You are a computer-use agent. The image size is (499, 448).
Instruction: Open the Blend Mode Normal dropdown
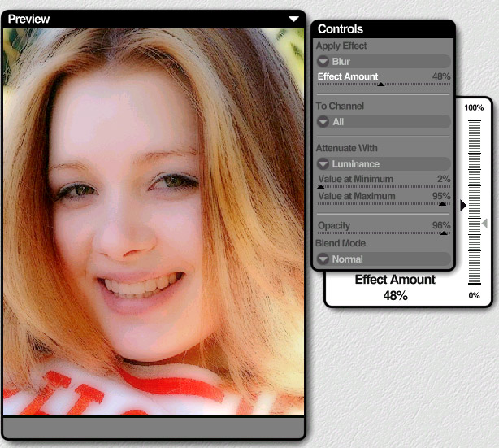point(383,259)
